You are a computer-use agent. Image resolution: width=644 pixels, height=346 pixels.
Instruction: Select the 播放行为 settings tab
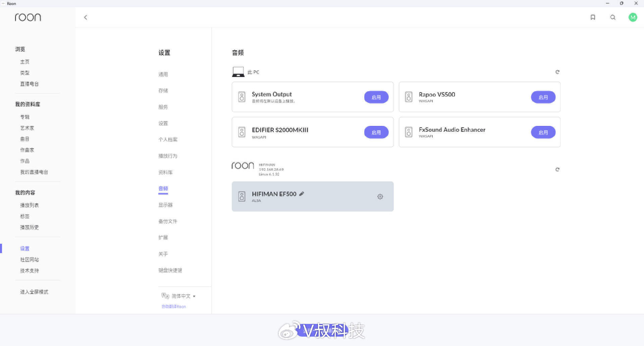168,156
